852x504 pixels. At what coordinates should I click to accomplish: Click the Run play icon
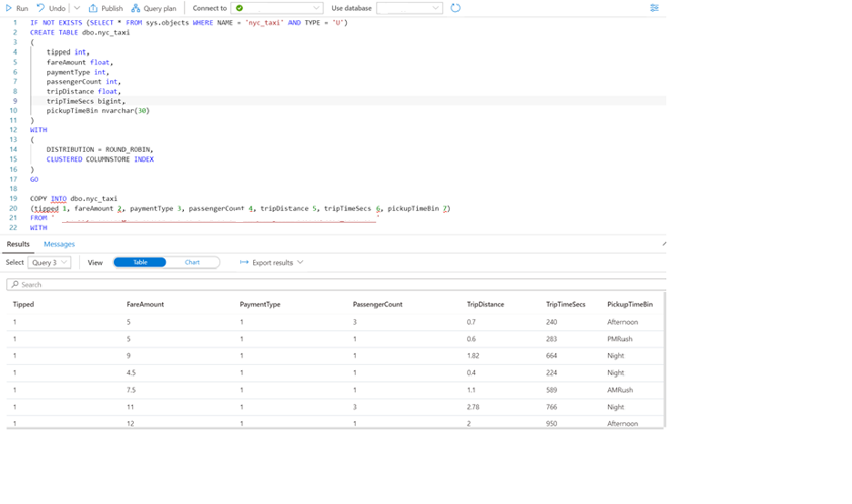click(x=9, y=8)
